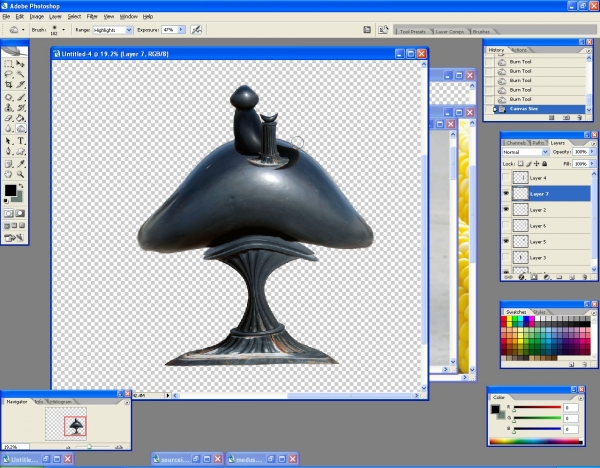Select the Lasso tool

(x=8, y=74)
